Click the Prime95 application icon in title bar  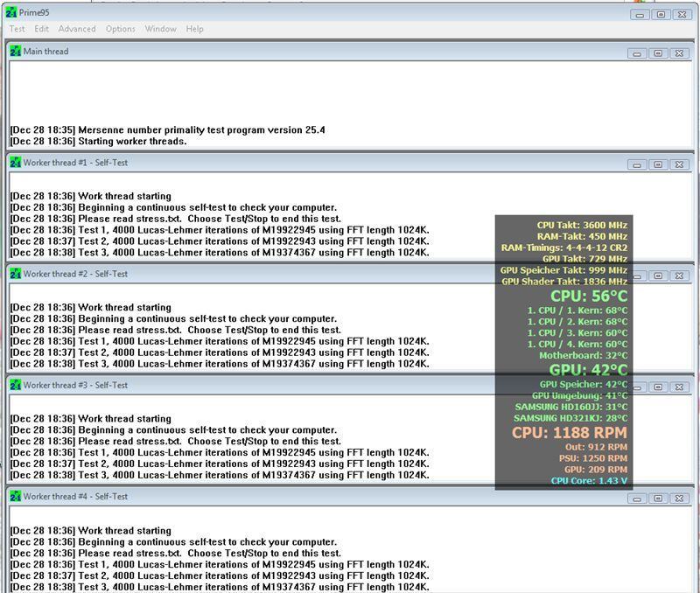(11, 12)
